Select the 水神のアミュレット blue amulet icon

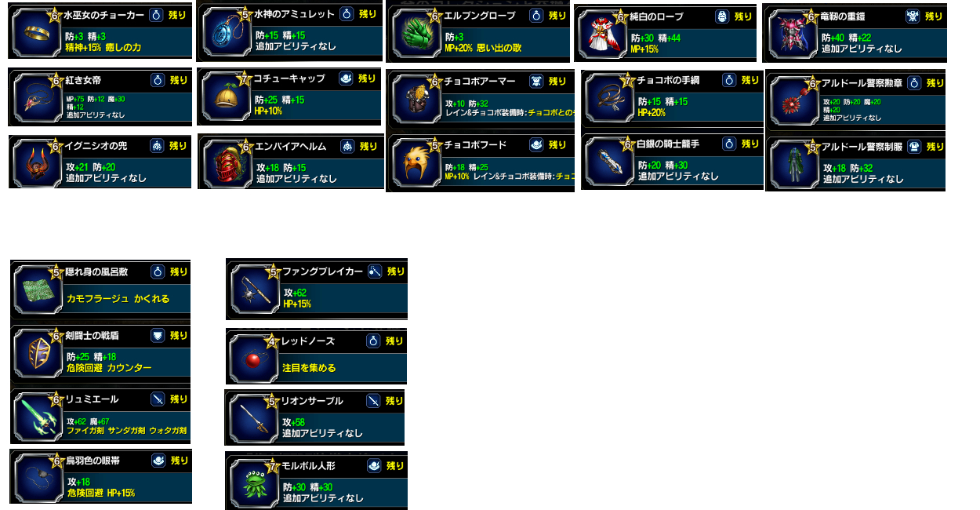[224, 32]
